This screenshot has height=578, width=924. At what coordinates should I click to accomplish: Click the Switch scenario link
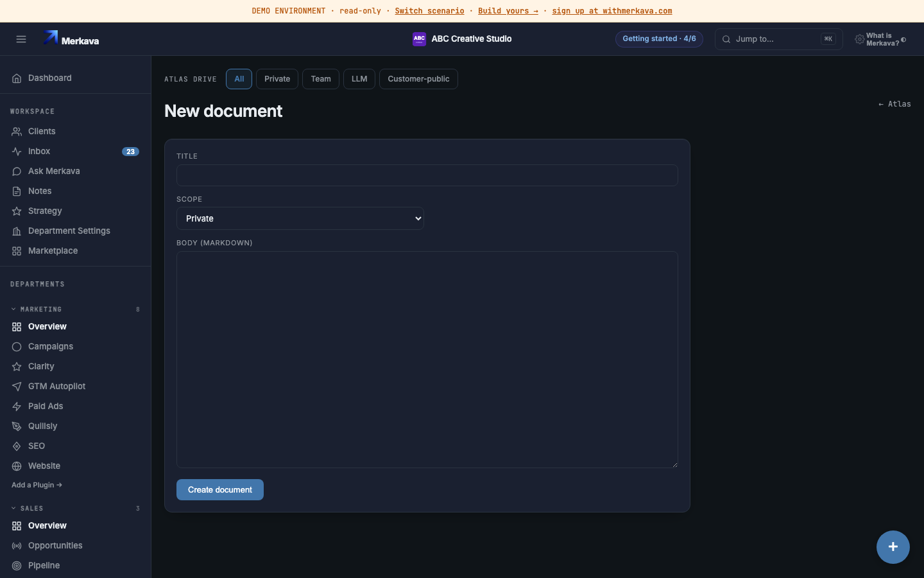(429, 11)
